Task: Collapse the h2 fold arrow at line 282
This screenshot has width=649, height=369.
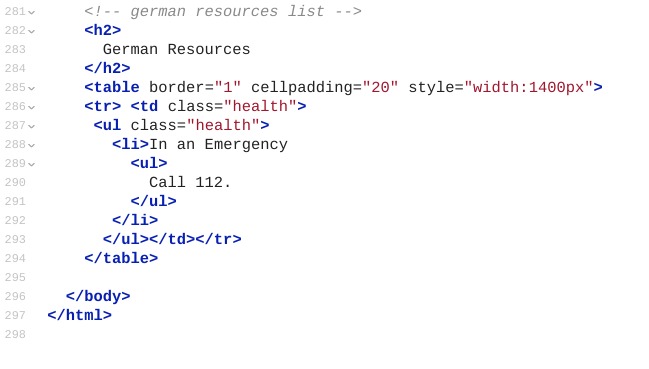Action: [31, 31]
